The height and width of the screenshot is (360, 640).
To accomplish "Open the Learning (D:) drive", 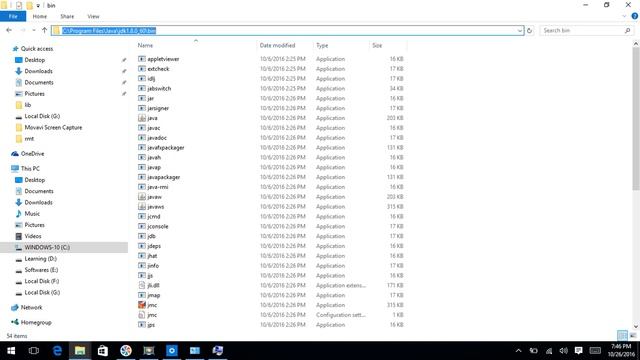I will pyautogui.click(x=40, y=259).
